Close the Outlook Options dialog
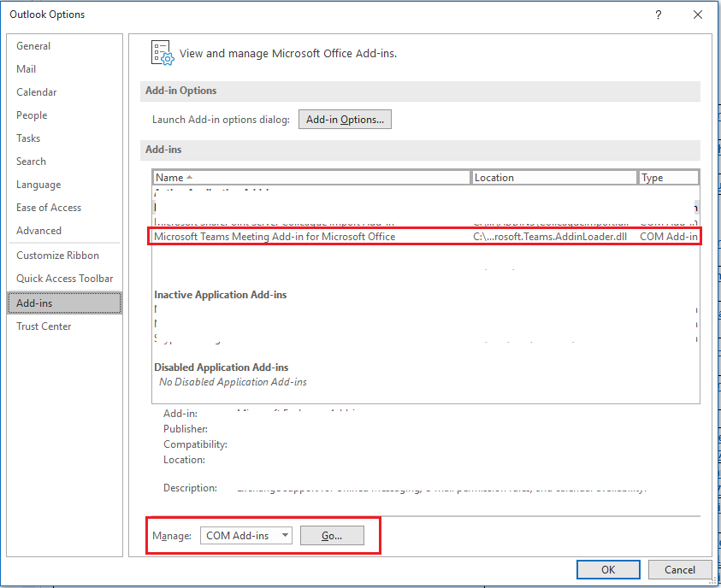 (698, 15)
